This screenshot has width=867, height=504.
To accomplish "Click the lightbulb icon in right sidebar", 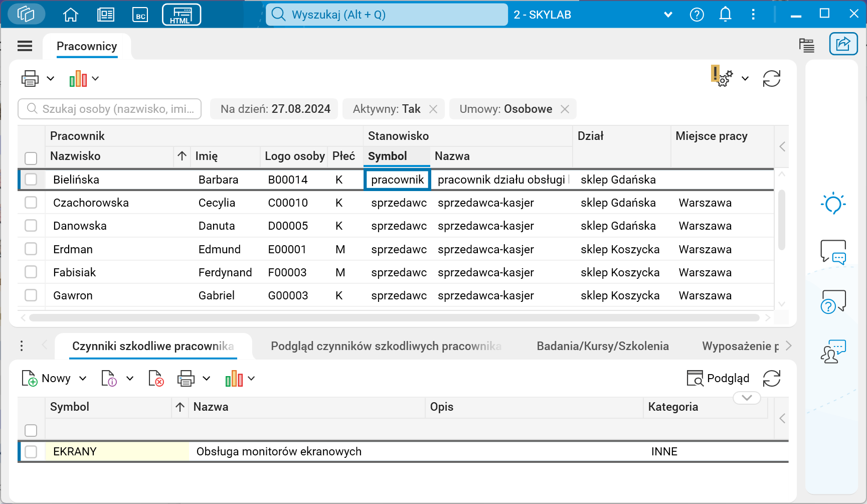I will (833, 203).
